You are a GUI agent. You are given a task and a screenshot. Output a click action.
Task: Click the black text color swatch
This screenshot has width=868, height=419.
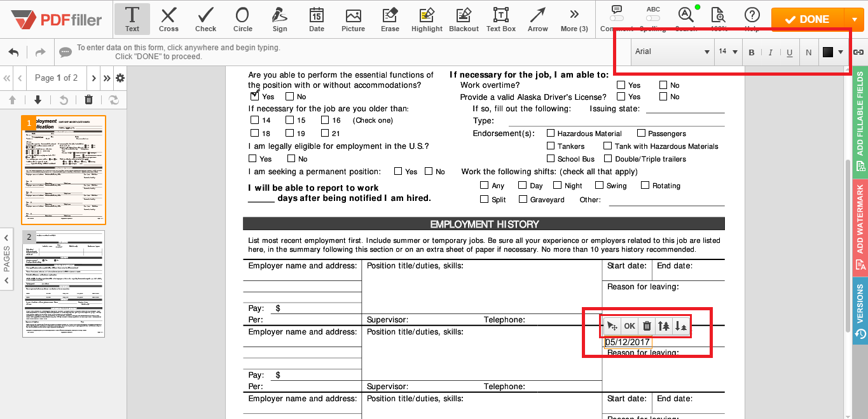click(x=827, y=52)
